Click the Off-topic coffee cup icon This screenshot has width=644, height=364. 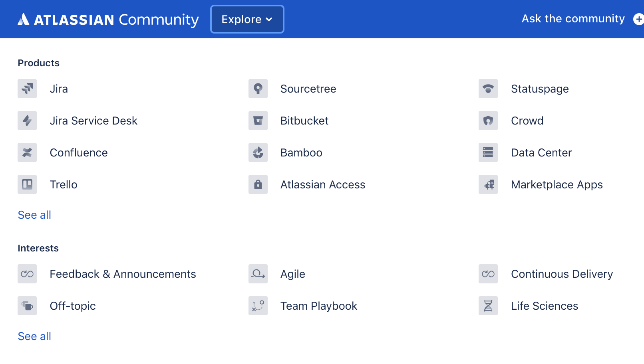tap(27, 306)
